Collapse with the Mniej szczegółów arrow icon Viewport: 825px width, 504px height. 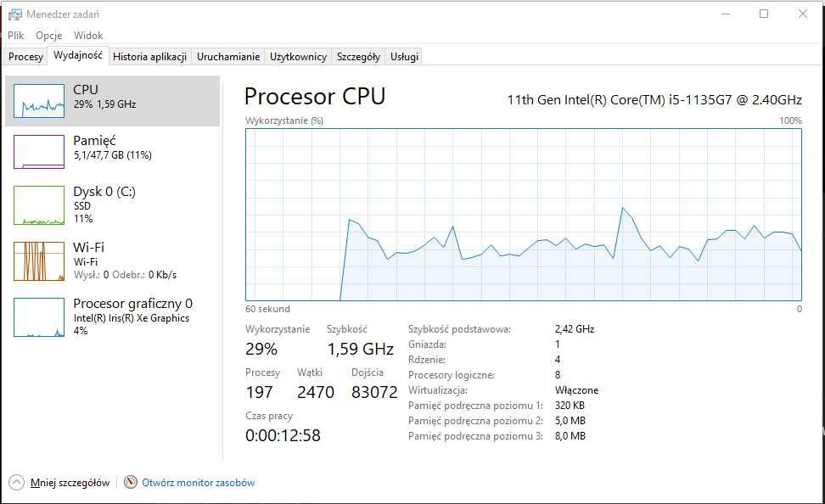click(x=16, y=482)
